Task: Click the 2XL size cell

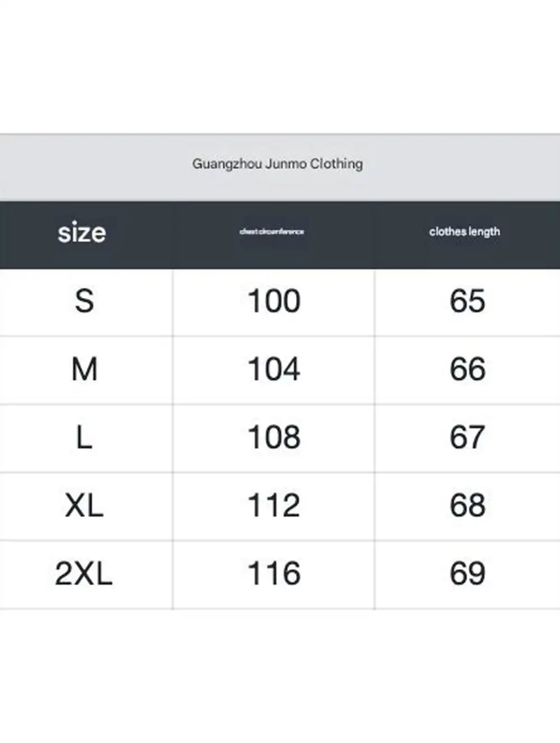Action: click(x=84, y=574)
